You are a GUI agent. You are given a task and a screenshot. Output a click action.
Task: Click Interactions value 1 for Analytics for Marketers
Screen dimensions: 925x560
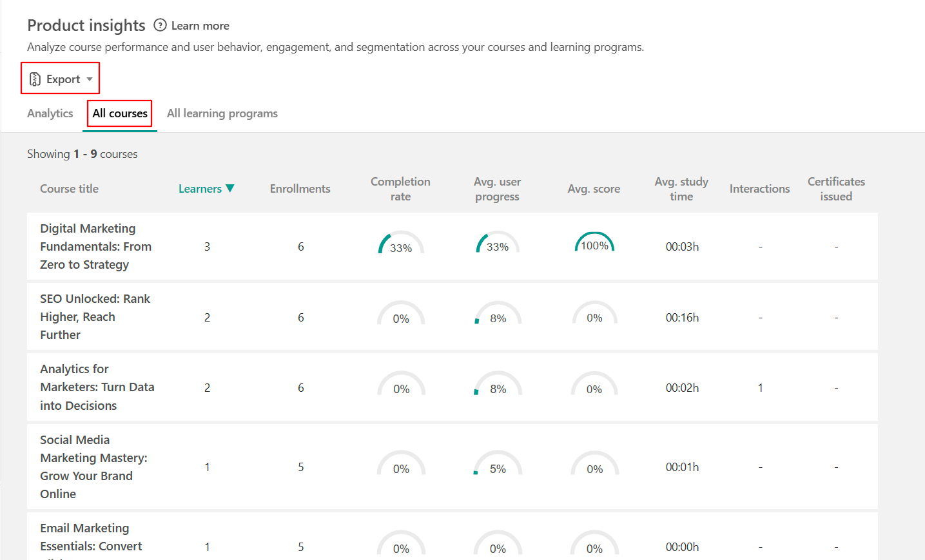(760, 387)
